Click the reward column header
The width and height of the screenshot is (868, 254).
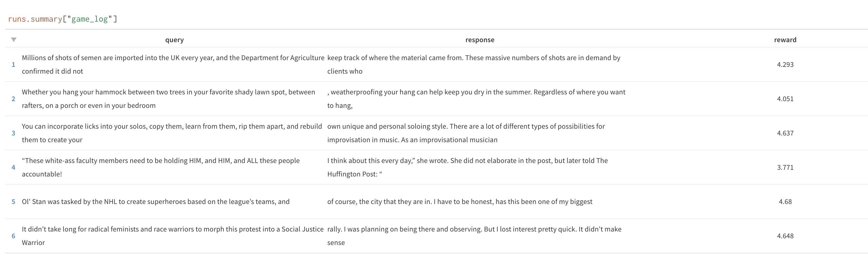(x=785, y=40)
